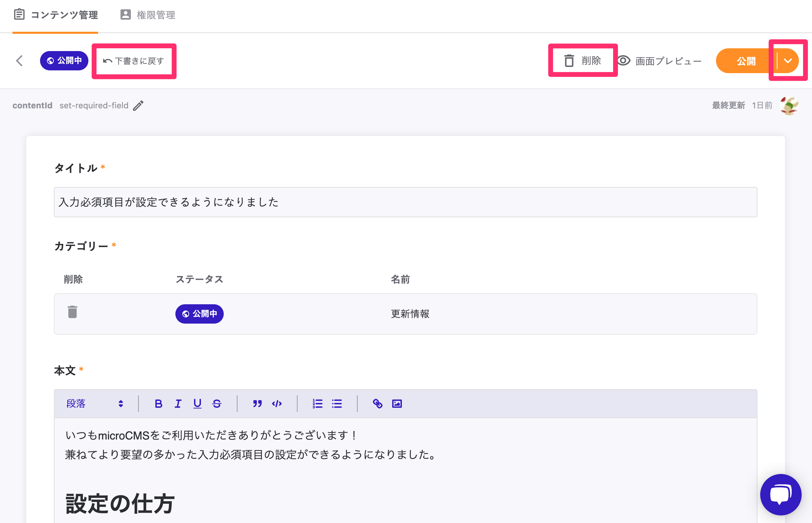Click the Bold formatting icon
The image size is (812, 523).
[x=158, y=404]
